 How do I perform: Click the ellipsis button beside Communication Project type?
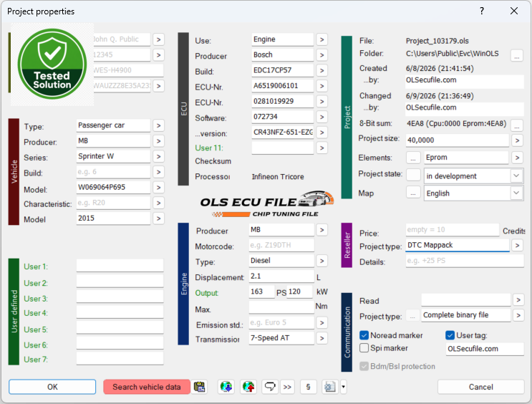[412, 316]
